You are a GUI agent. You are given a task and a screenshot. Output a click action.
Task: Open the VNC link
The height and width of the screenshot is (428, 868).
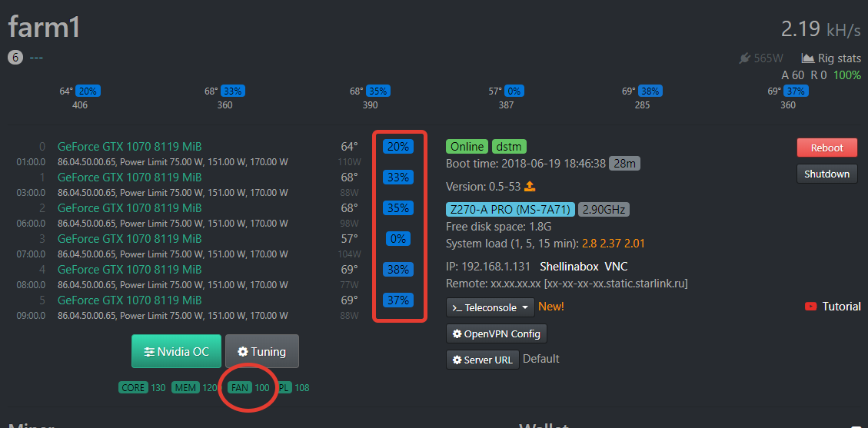(x=616, y=266)
